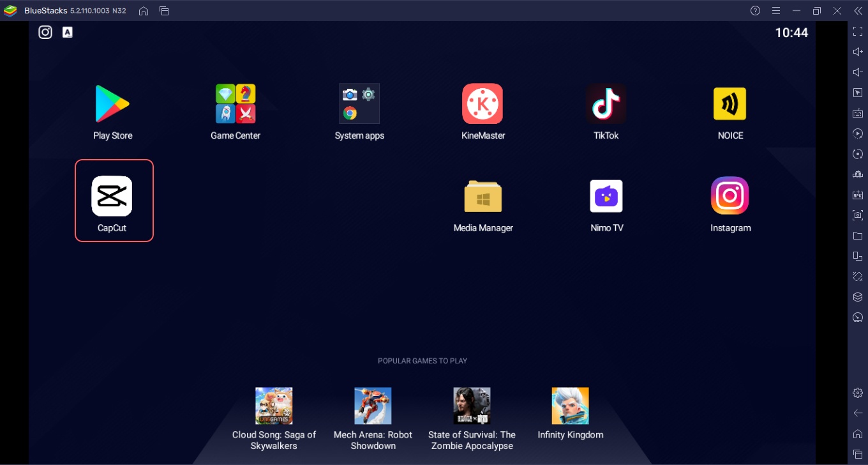The height and width of the screenshot is (465, 868).
Task: Click the Home icon in the sidebar
Action: coord(858,434)
